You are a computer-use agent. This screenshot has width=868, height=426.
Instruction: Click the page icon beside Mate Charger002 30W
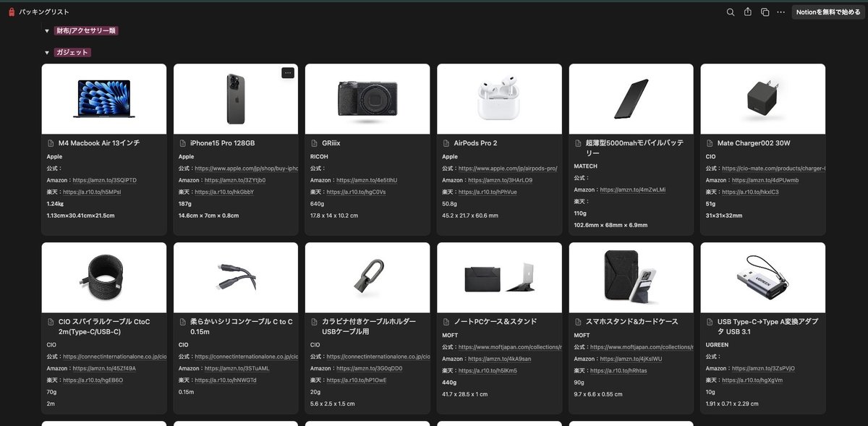pos(710,143)
